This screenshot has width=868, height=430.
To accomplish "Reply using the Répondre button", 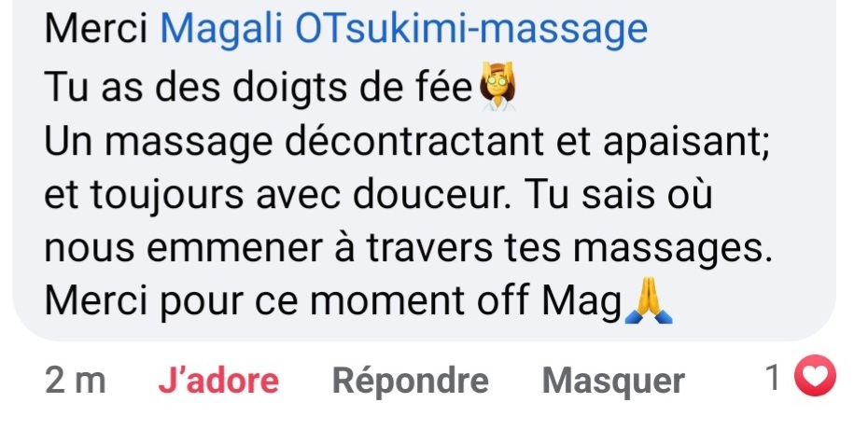I will (x=410, y=381).
